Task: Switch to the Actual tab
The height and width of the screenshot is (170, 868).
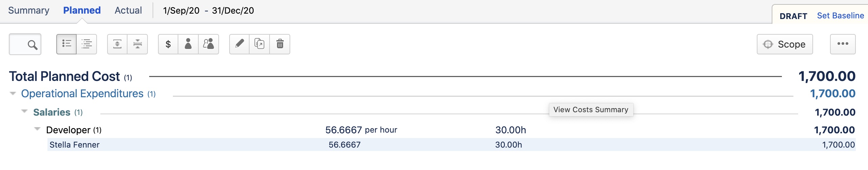Action: (128, 11)
